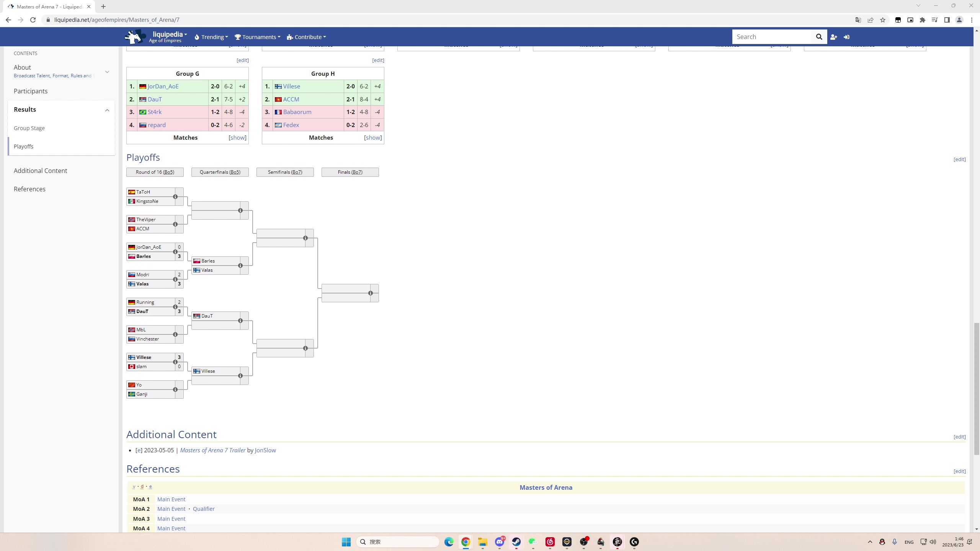Show Group H matches
Image resolution: width=980 pixels, height=551 pixels.
click(373, 137)
